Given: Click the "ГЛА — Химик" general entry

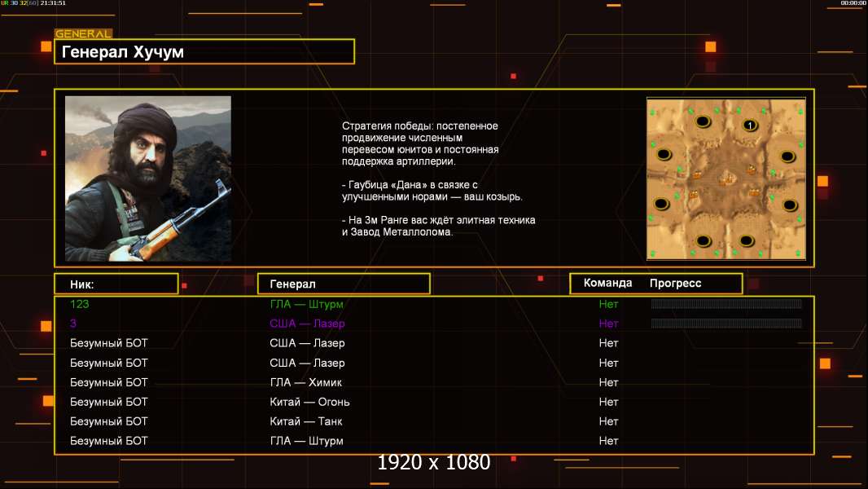Looking at the screenshot, I should (x=305, y=382).
